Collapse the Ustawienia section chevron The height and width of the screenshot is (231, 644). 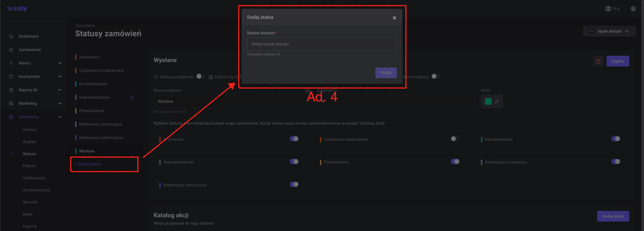pos(60,117)
